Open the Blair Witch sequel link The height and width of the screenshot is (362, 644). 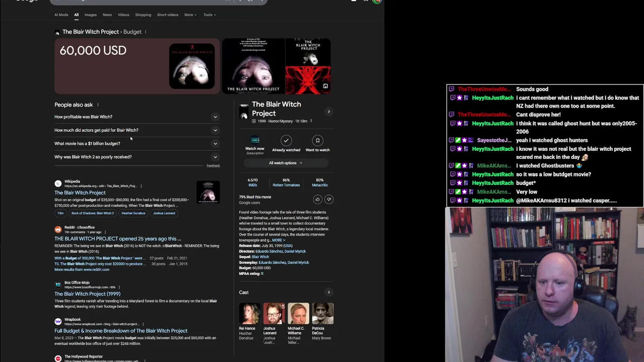(260, 257)
